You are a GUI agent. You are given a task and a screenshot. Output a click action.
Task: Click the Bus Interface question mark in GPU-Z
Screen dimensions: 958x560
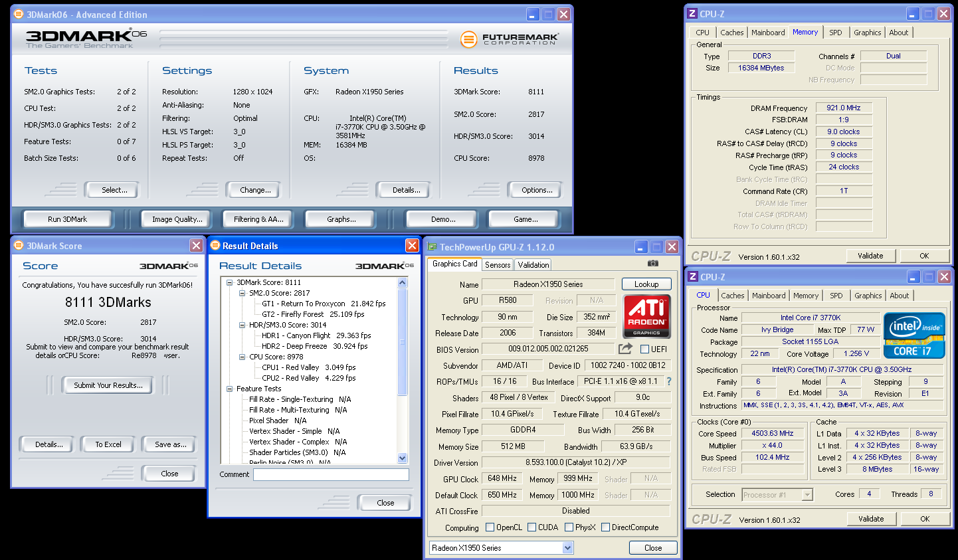(x=669, y=381)
